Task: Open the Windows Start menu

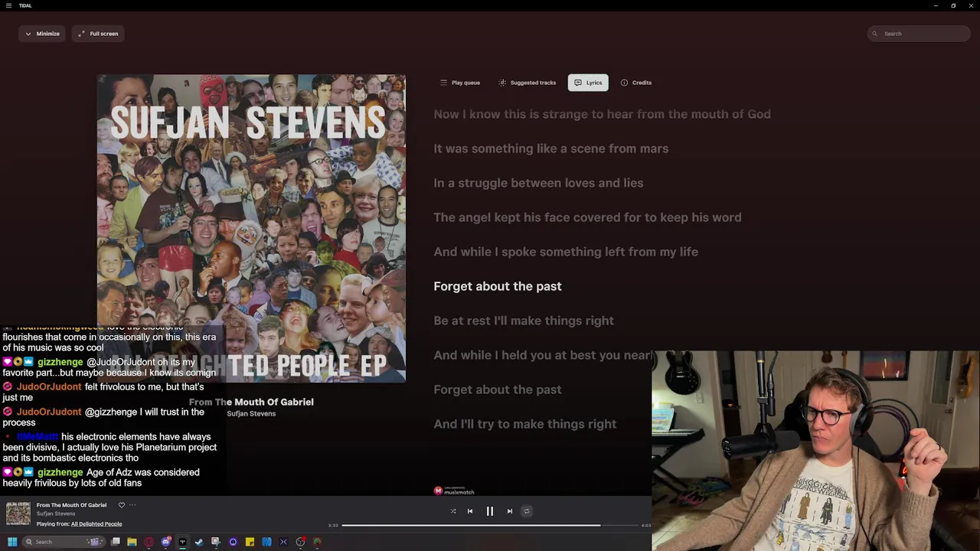Action: point(12,542)
